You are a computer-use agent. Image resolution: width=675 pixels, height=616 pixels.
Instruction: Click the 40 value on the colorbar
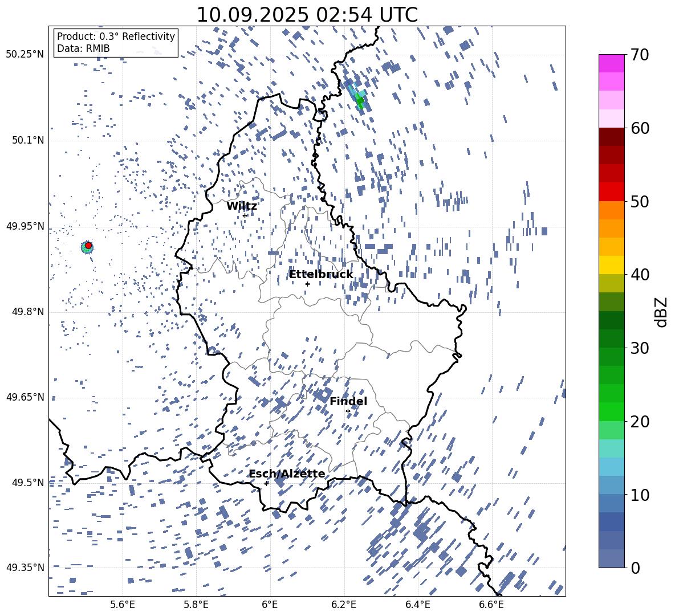pos(640,275)
